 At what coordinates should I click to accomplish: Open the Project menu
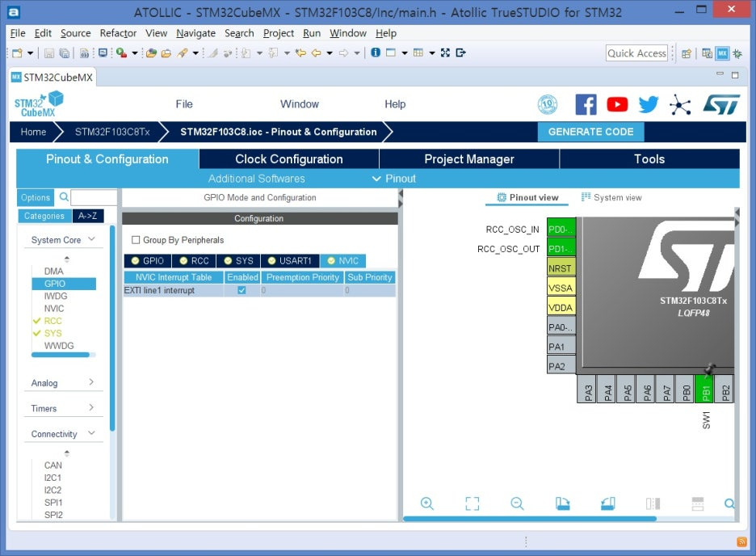pos(278,33)
